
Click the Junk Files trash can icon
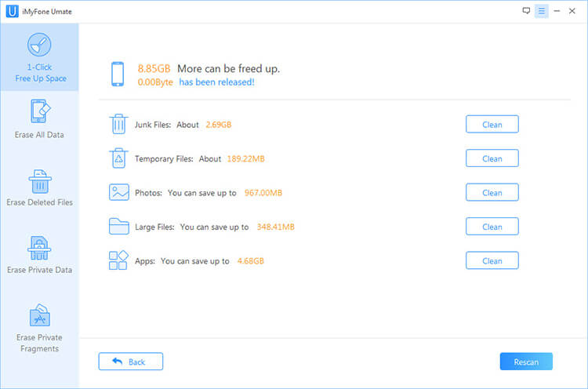(118, 124)
